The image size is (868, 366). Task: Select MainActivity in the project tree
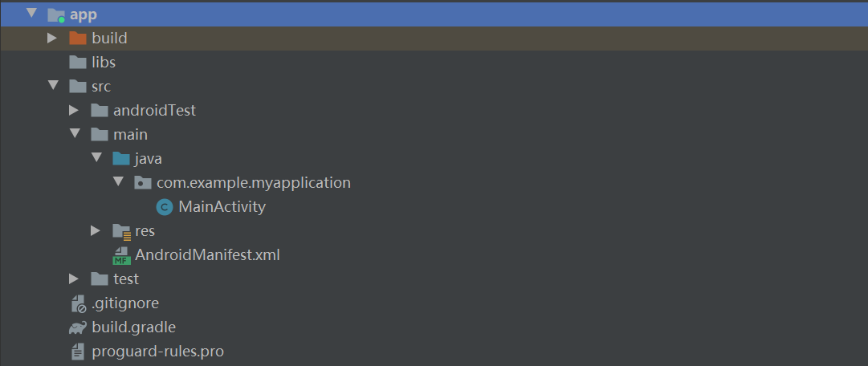point(222,207)
